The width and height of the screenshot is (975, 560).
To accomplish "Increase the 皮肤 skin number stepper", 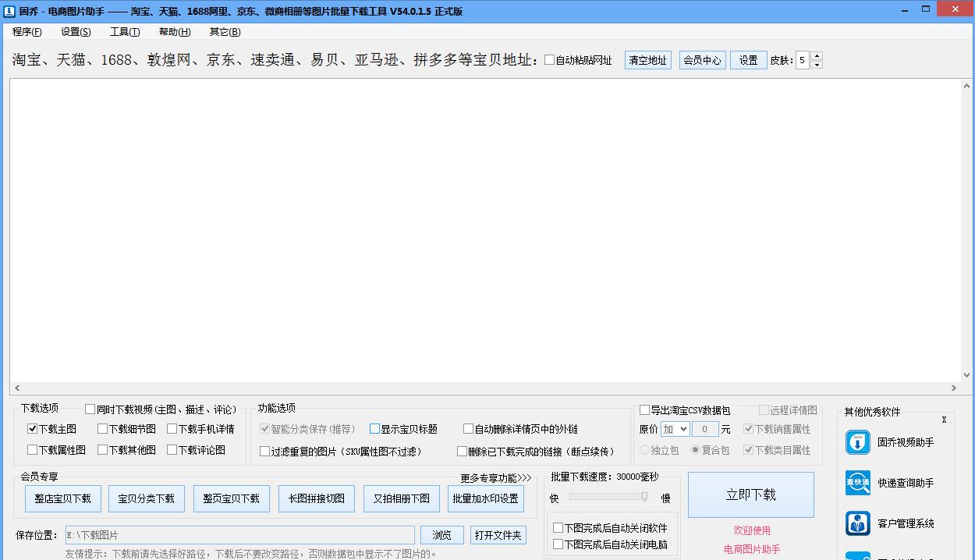I will click(x=817, y=55).
